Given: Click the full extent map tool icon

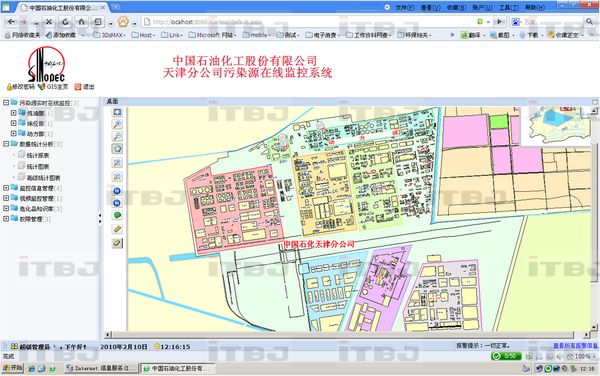Looking at the screenshot, I should tap(117, 112).
